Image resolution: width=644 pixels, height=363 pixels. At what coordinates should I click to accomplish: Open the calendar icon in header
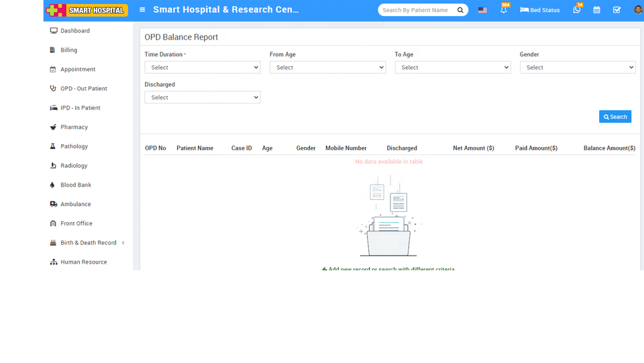tap(596, 10)
